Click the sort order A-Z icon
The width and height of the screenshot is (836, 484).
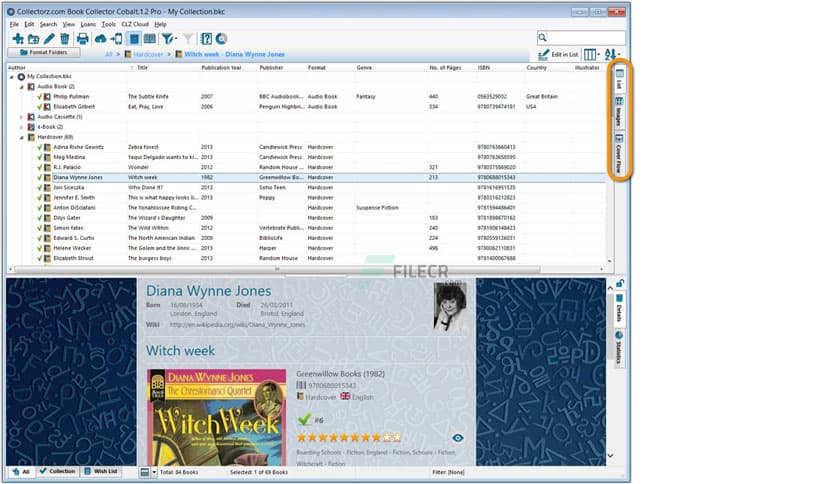[610, 54]
